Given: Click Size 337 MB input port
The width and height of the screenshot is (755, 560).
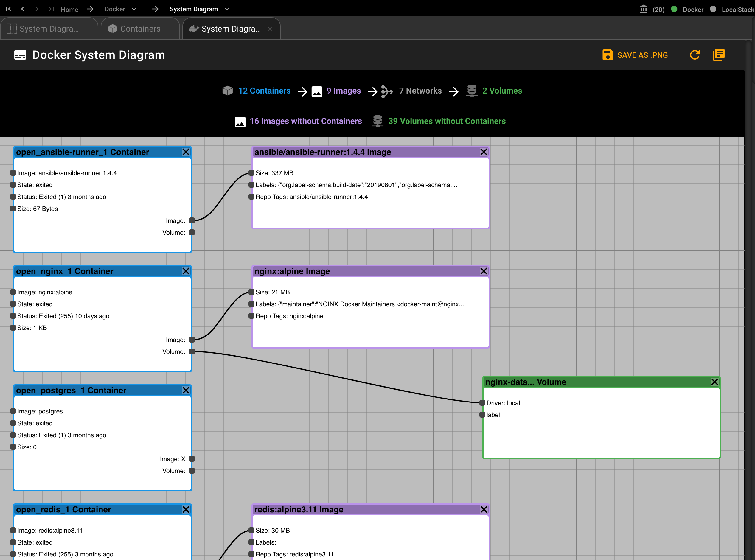Looking at the screenshot, I should (251, 172).
